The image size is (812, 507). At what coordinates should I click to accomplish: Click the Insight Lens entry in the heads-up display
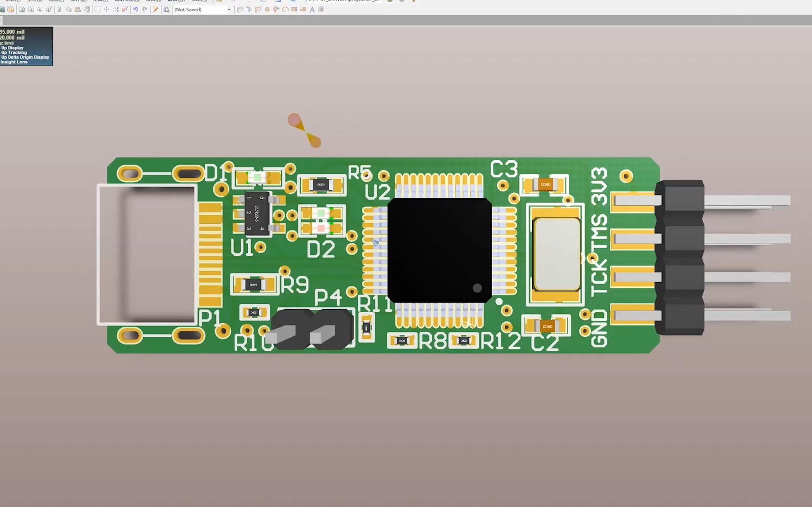13,62
